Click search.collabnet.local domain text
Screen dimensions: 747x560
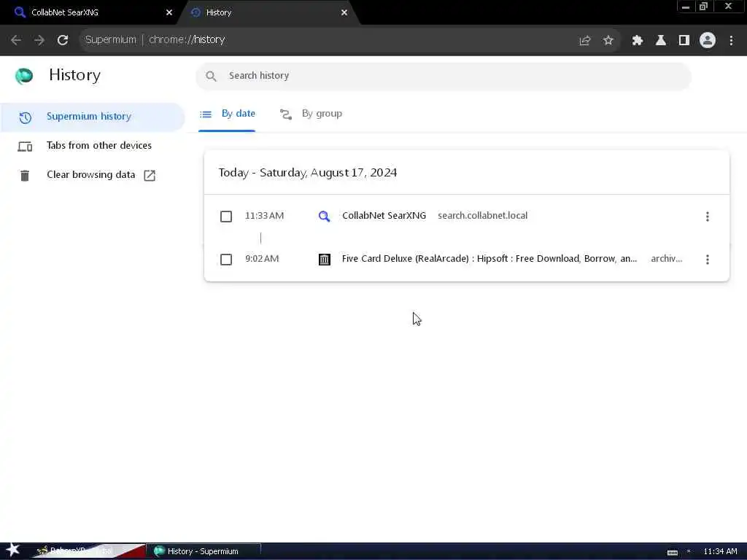point(483,216)
